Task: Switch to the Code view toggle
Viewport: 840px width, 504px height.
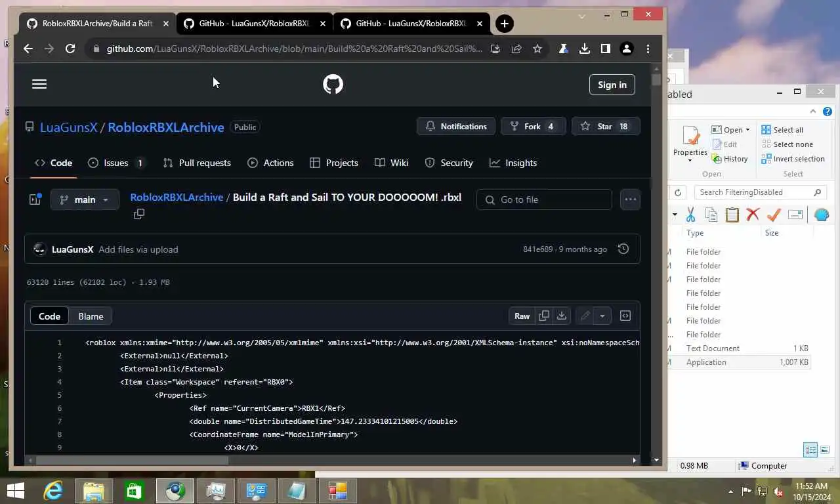Action: pos(49,316)
